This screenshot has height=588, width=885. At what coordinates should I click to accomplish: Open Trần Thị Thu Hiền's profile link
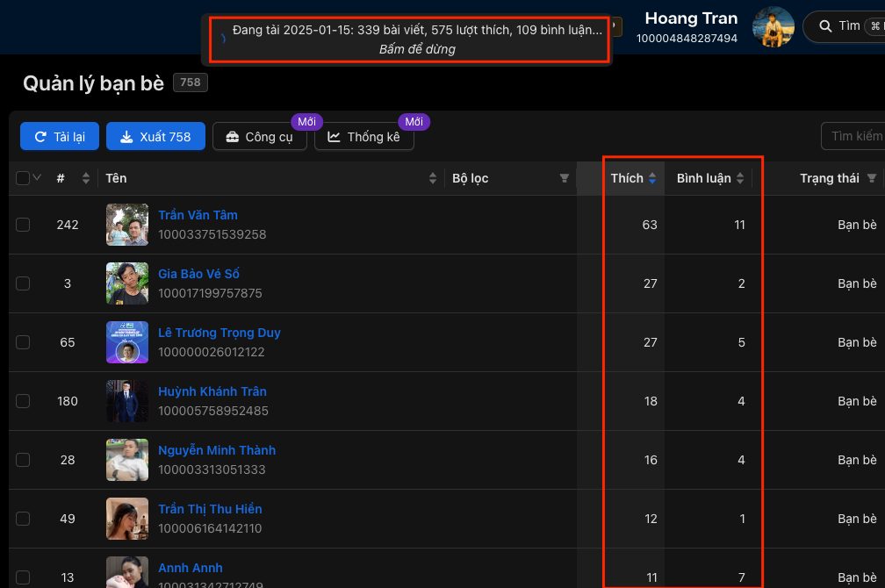[x=210, y=509]
